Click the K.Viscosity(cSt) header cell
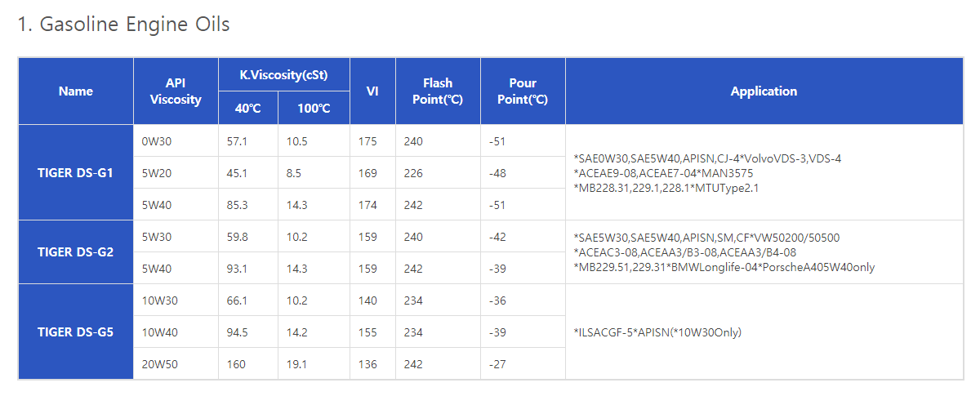The width and height of the screenshot is (980, 405). [x=283, y=74]
